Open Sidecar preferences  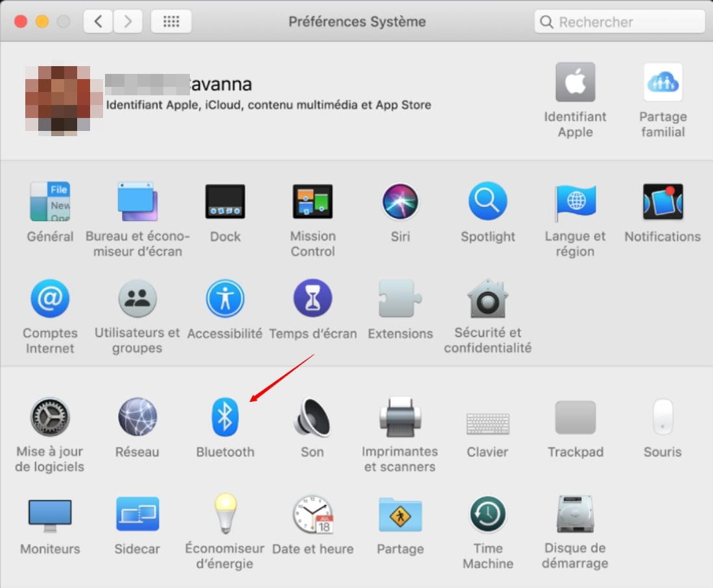[x=137, y=514]
